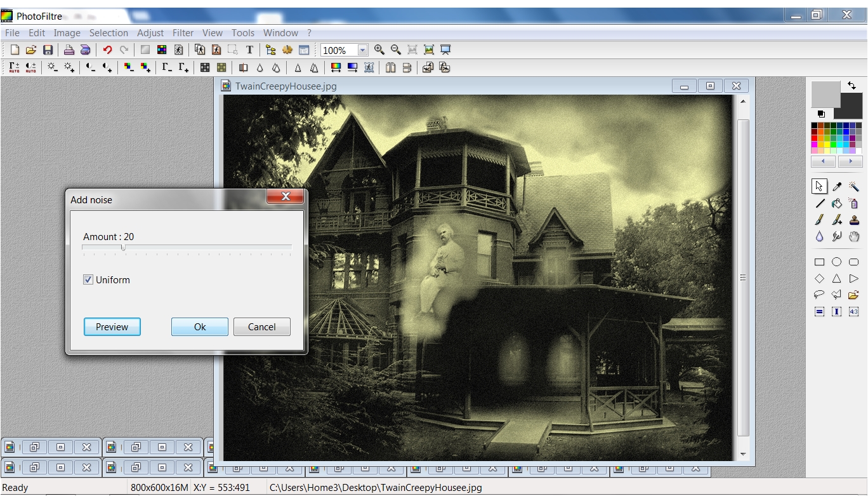This screenshot has height=503, width=868.
Task: Print the image using the printer icon
Action: pyautogui.click(x=69, y=50)
